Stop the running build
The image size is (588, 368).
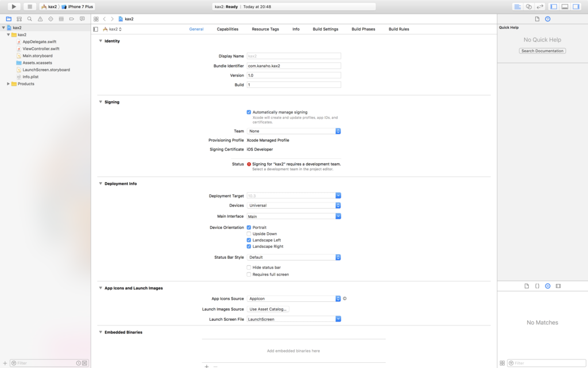[x=30, y=6]
